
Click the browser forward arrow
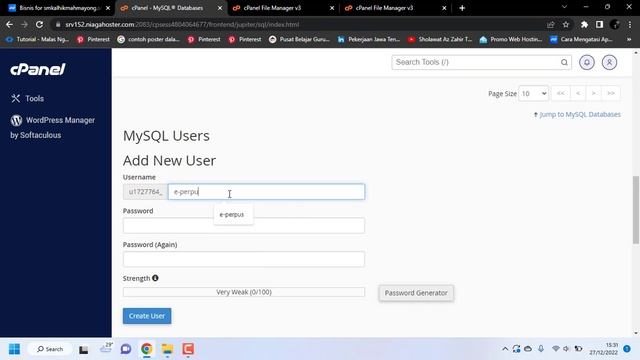click(x=24, y=24)
